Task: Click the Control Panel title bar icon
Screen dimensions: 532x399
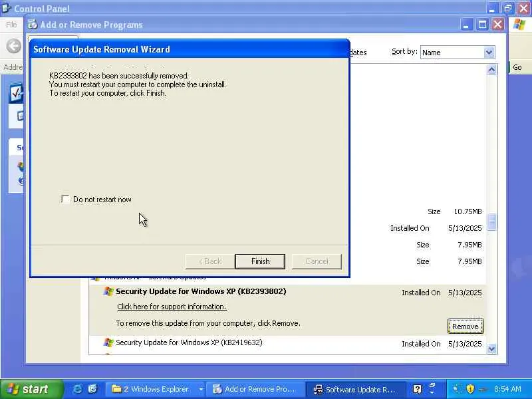Action: 6,8
